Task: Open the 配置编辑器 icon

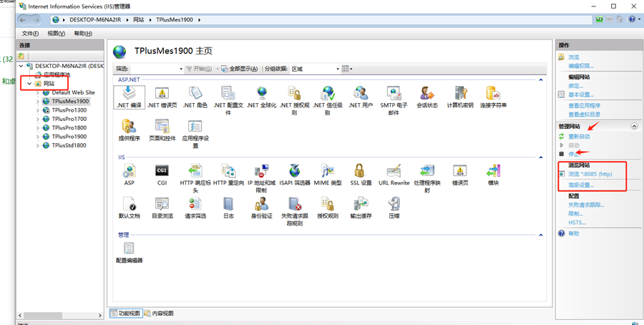Action: pyautogui.click(x=129, y=252)
